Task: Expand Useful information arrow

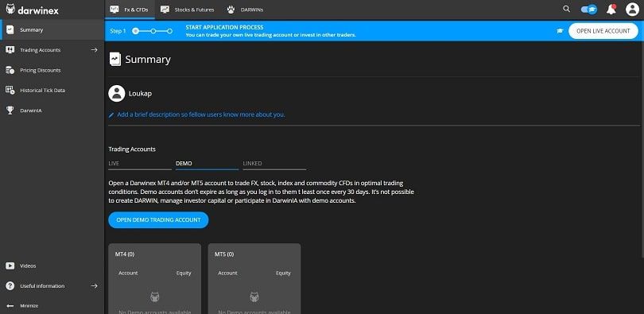Action: pyautogui.click(x=94, y=286)
